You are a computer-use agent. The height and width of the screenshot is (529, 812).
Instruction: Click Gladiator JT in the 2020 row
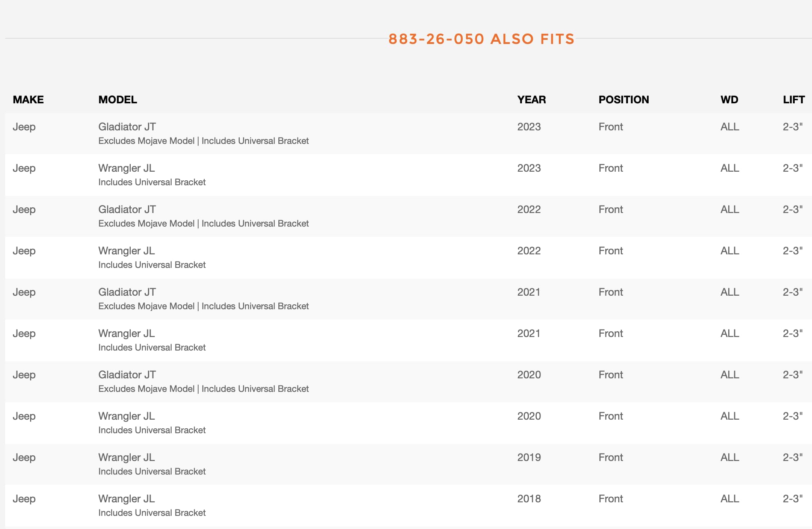click(x=127, y=375)
